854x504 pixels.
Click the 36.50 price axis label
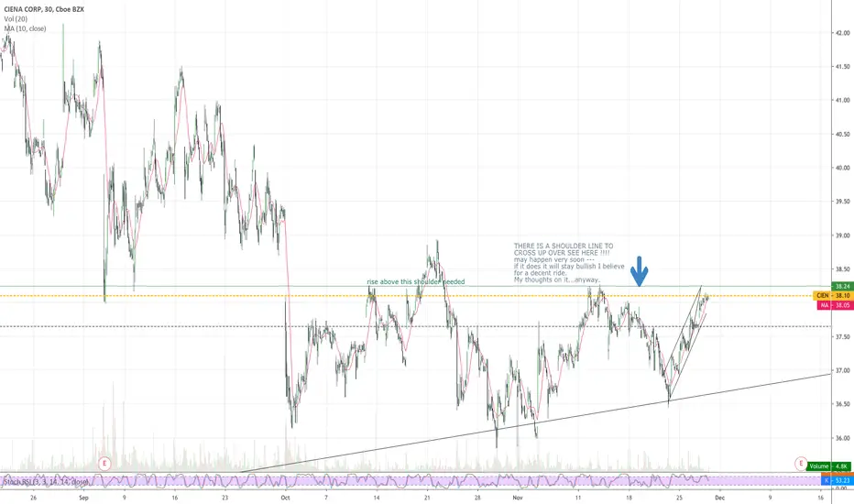(842, 404)
